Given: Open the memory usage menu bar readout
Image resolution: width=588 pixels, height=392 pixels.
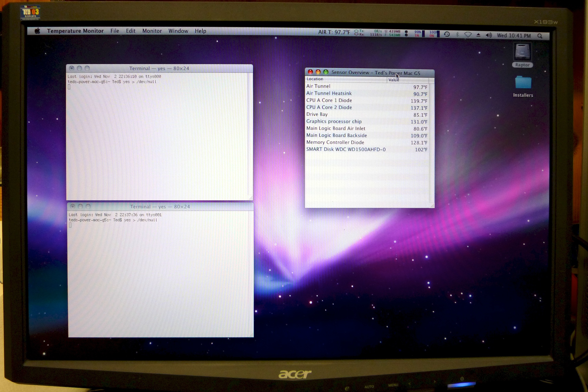Looking at the screenshot, I should click(x=392, y=33).
